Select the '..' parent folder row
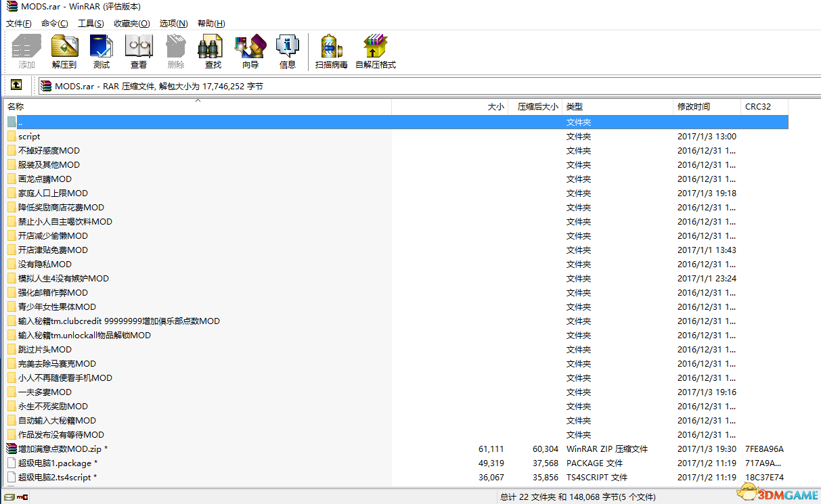 [397, 122]
